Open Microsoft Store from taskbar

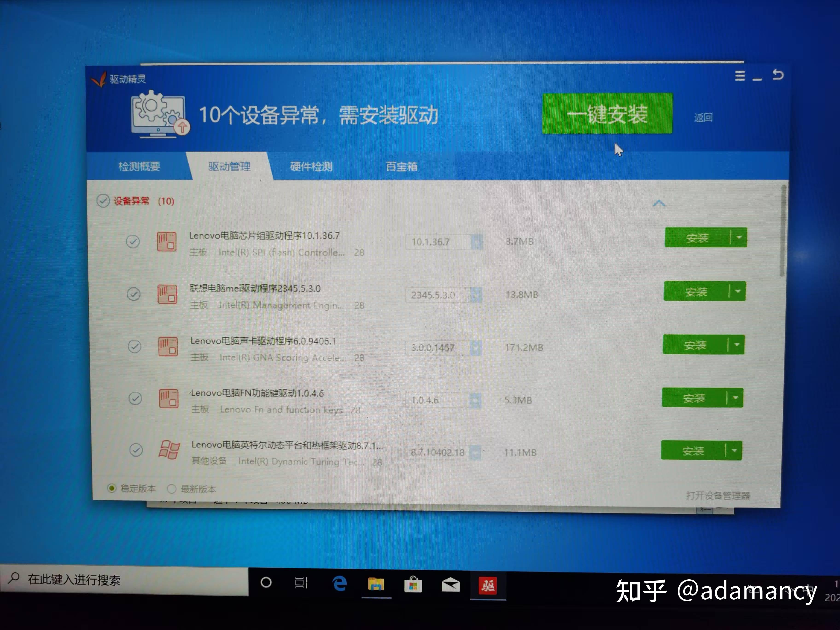(x=413, y=584)
